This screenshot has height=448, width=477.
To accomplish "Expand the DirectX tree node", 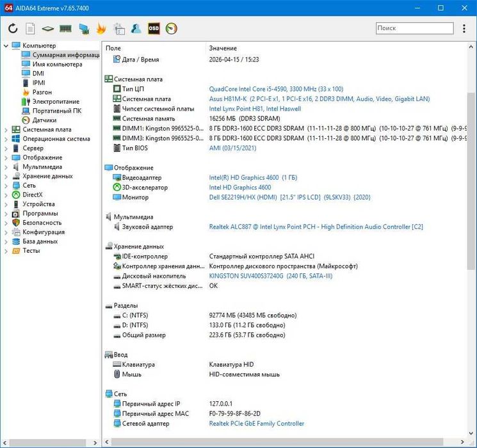I will (x=6, y=195).
